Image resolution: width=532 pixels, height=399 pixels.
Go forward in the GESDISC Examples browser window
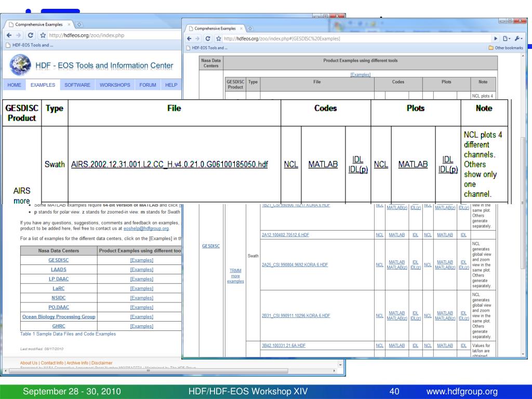tap(197, 38)
